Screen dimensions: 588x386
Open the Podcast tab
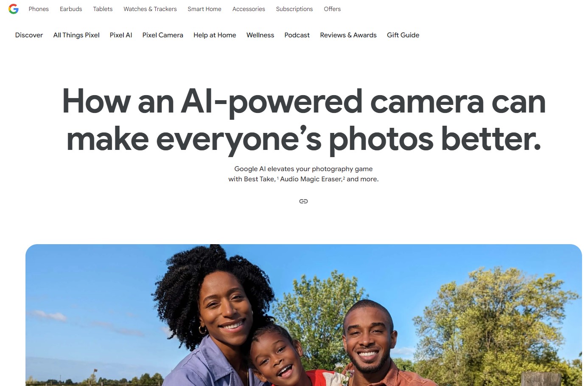point(297,35)
